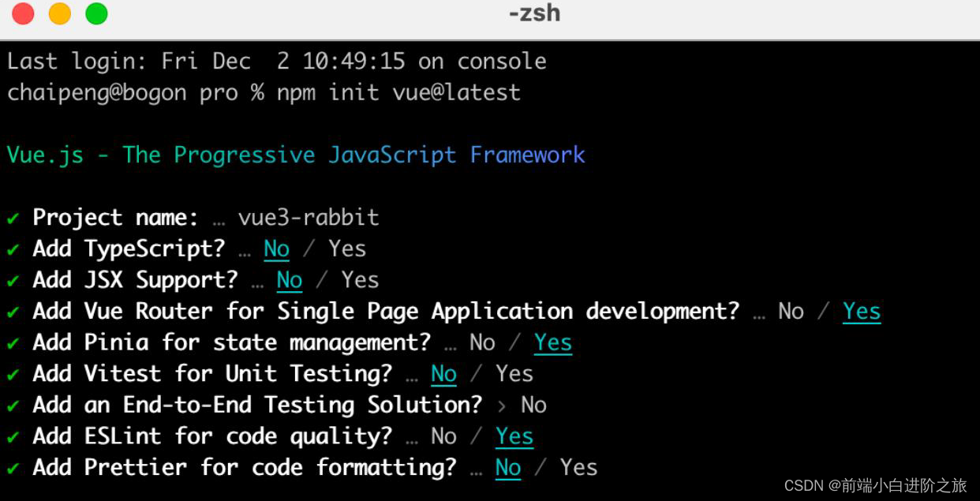Click the ellipsis after Project name

pos(219,221)
